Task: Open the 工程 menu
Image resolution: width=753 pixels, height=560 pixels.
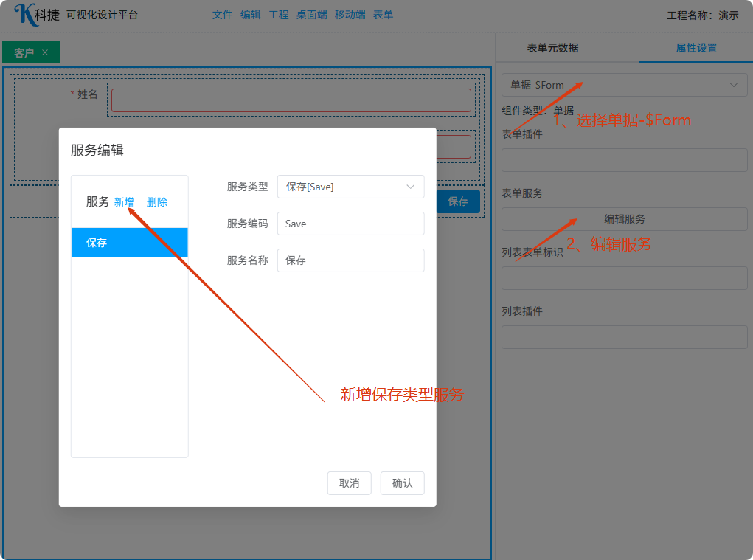Action: pyautogui.click(x=278, y=15)
